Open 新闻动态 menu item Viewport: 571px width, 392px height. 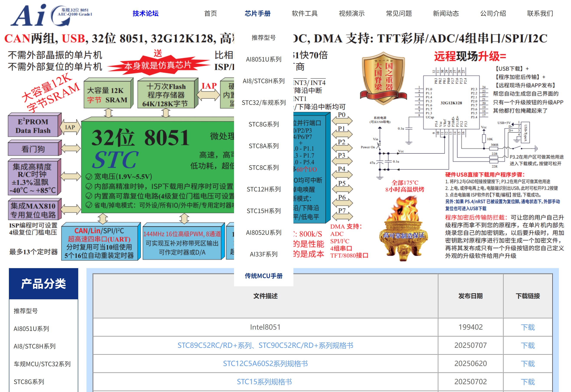click(446, 13)
